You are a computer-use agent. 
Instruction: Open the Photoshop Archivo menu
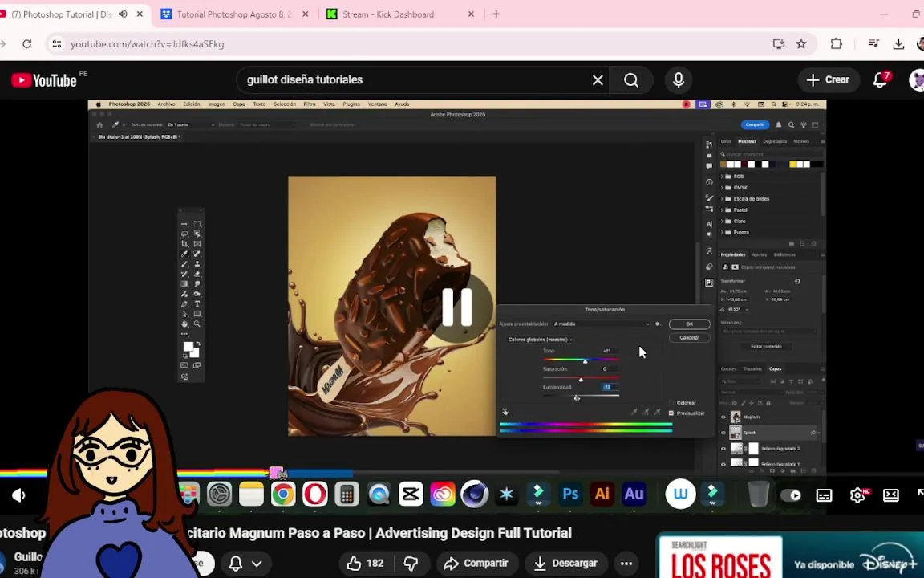pos(166,104)
